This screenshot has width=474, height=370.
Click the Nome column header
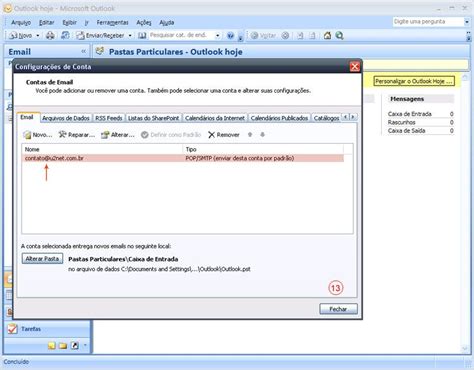coord(102,149)
